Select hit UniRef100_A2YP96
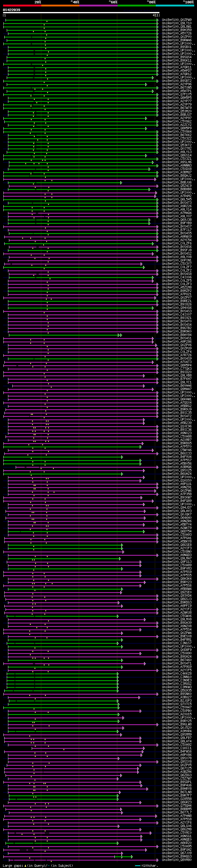This screenshot has height=868, width=197. [x=176, y=84]
